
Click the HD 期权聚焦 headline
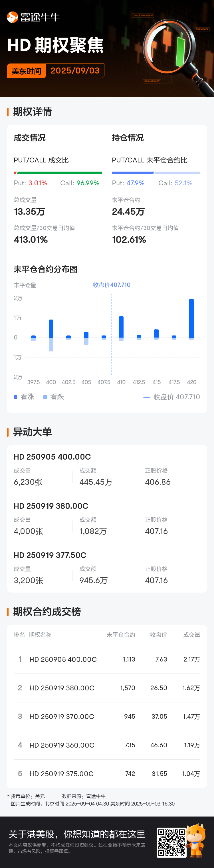[x=55, y=45]
